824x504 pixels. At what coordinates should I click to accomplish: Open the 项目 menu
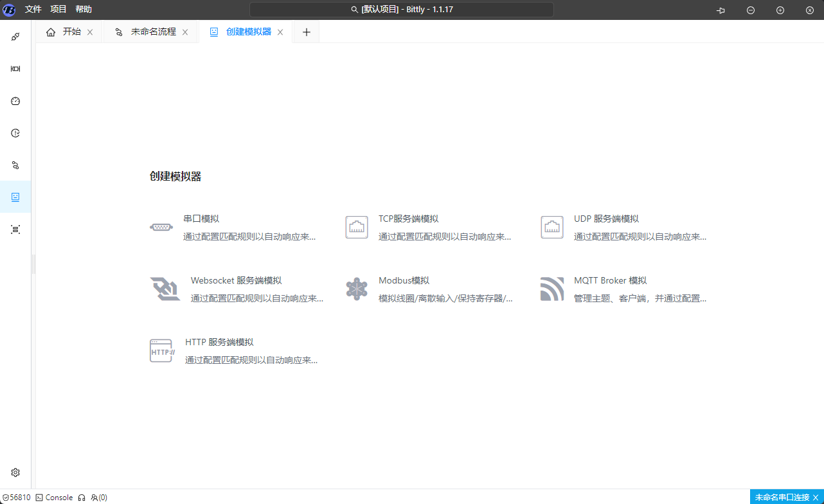58,10
